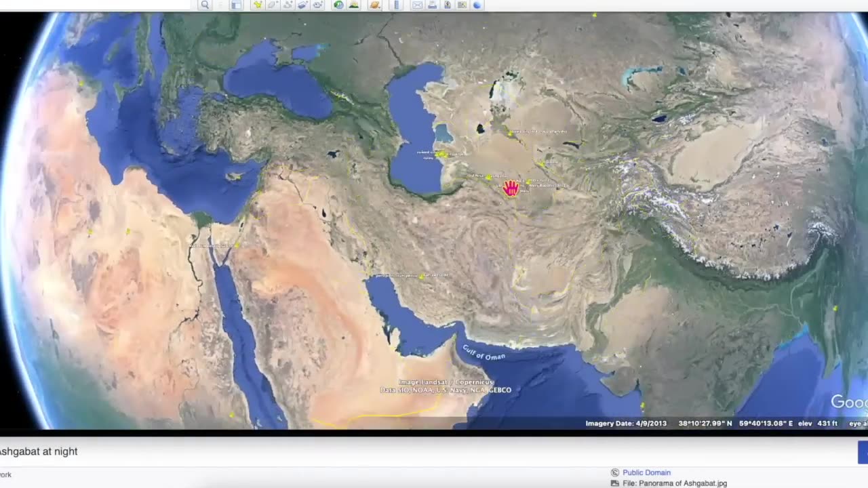Select the Add Image Overlay tool

coord(303,5)
